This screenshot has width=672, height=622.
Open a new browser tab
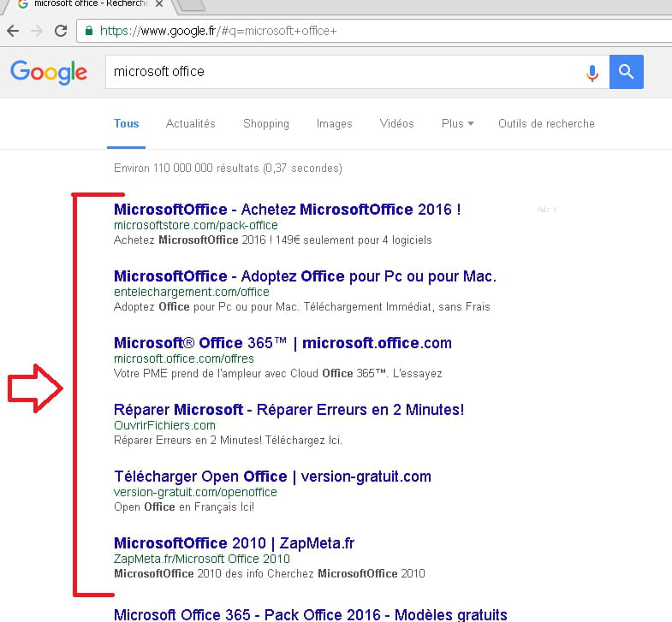(x=191, y=5)
